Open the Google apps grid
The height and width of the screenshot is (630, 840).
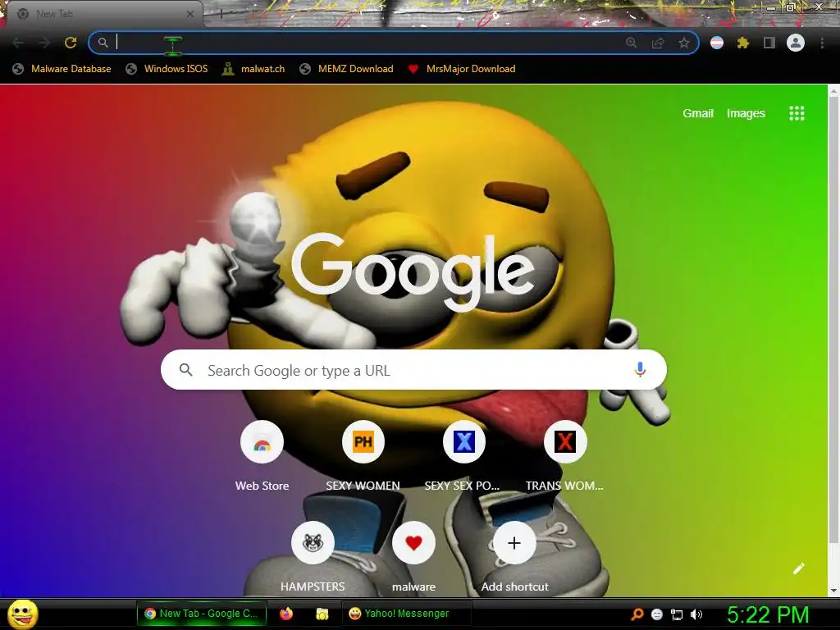797,113
